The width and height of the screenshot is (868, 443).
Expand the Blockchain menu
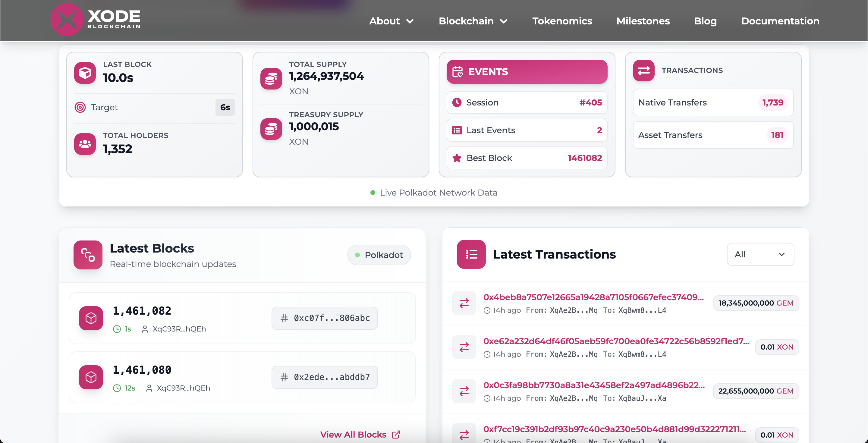(x=473, y=21)
